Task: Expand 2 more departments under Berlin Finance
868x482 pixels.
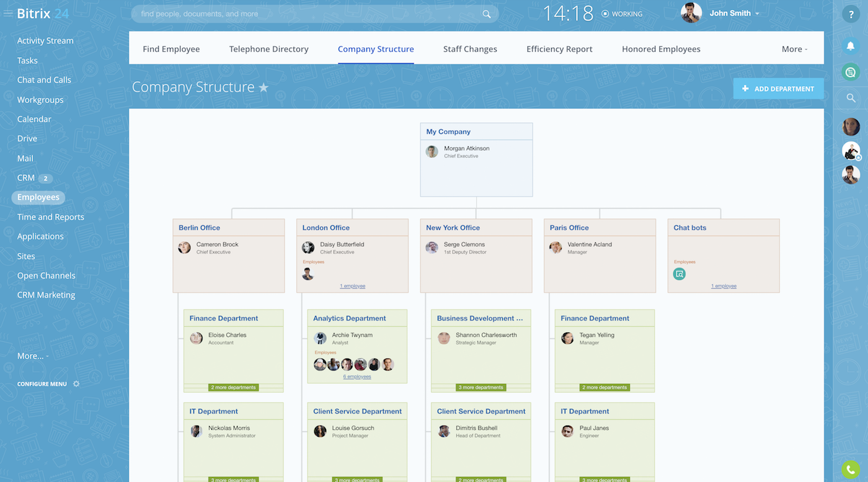Action: coord(233,388)
